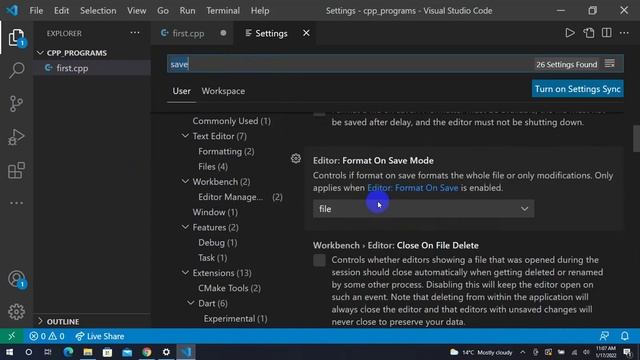The height and width of the screenshot is (360, 640).
Task: Toggle the Close On File Delete checkbox
Action: coord(319,260)
